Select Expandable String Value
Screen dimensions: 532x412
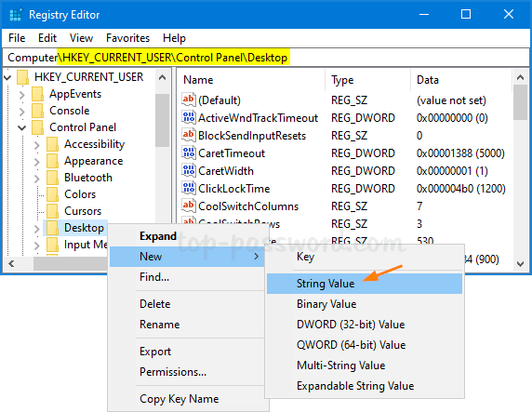click(365, 386)
